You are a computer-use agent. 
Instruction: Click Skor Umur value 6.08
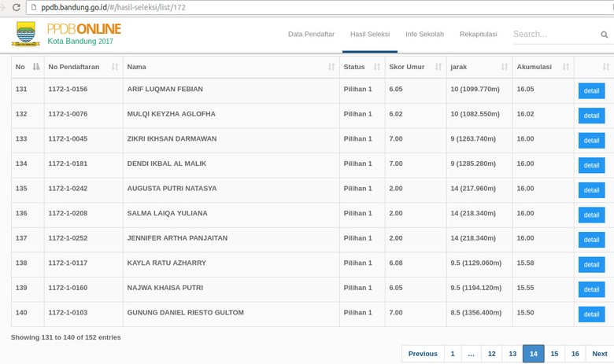[x=396, y=263]
